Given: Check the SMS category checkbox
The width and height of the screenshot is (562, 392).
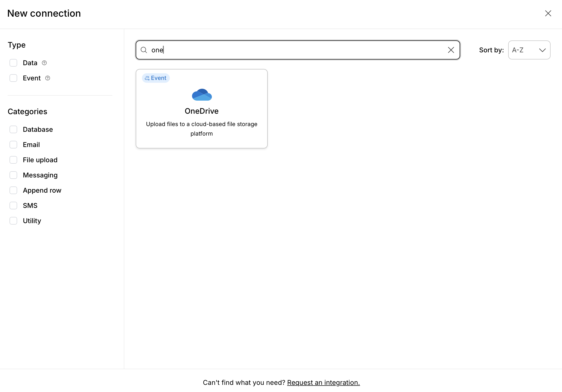Looking at the screenshot, I should (13, 206).
